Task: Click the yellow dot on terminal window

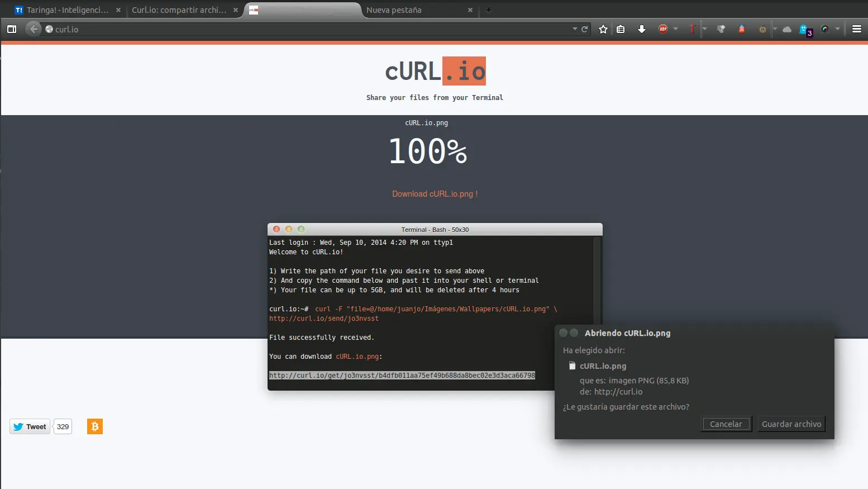Action: 289,229
